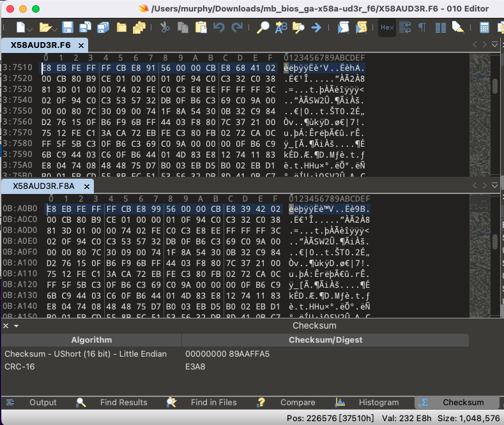
Task: Click the Save file floppy icon
Action: (68, 27)
